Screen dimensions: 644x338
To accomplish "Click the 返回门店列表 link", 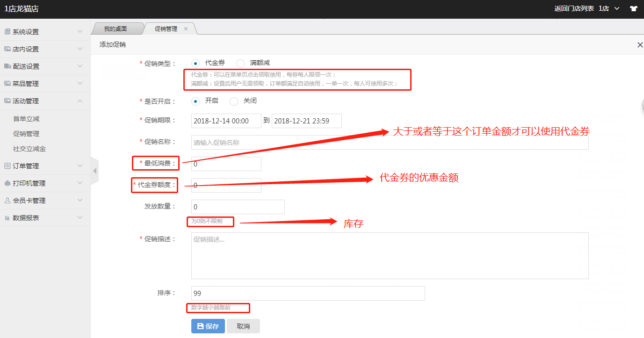I will [574, 8].
